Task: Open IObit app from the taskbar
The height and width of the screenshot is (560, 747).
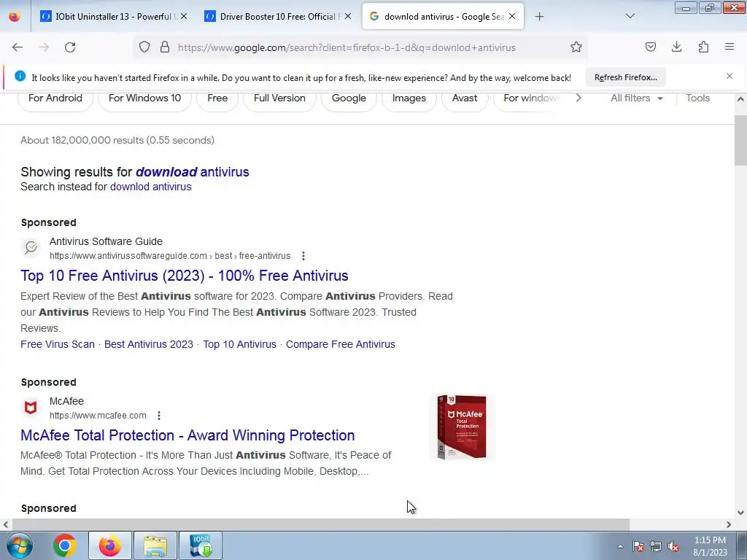Action: click(x=201, y=545)
